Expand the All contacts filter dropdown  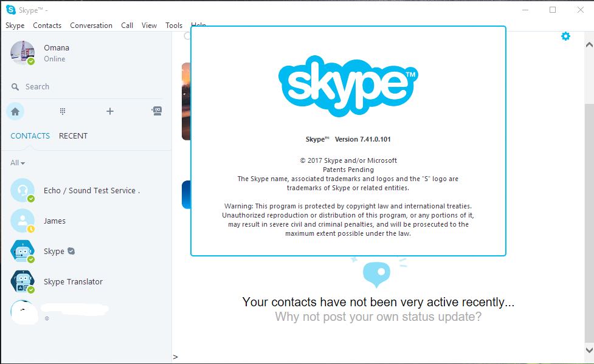point(16,162)
